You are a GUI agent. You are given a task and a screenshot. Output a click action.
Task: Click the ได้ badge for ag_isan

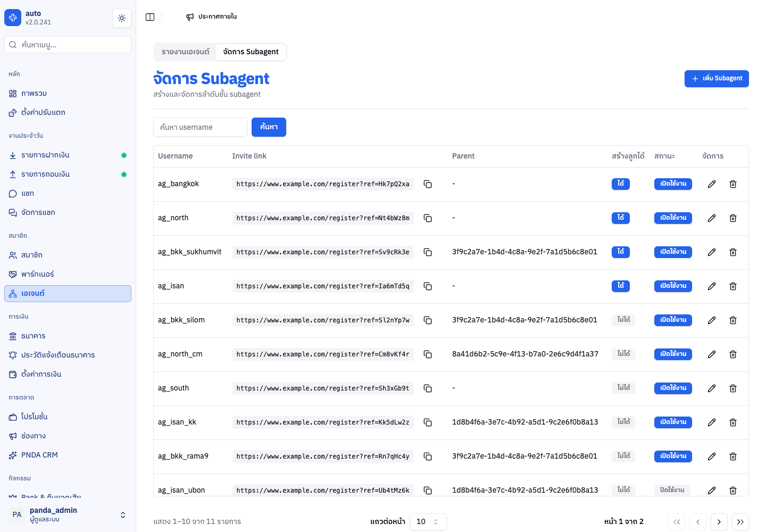(x=620, y=286)
